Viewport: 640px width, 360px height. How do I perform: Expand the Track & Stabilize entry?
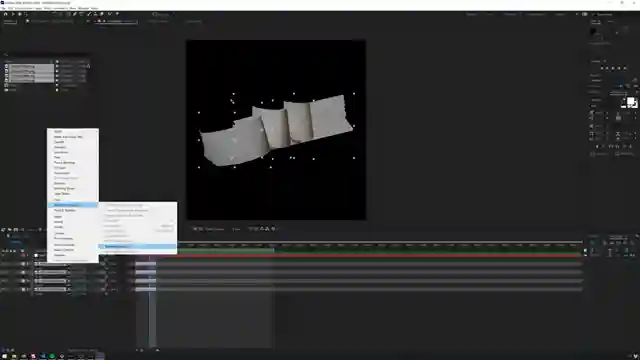click(73, 210)
